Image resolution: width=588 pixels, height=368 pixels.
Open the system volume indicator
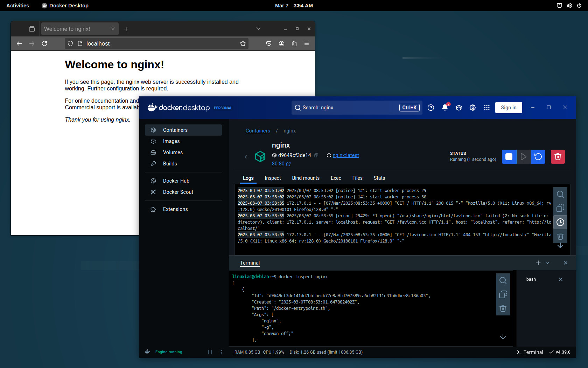[x=569, y=6]
